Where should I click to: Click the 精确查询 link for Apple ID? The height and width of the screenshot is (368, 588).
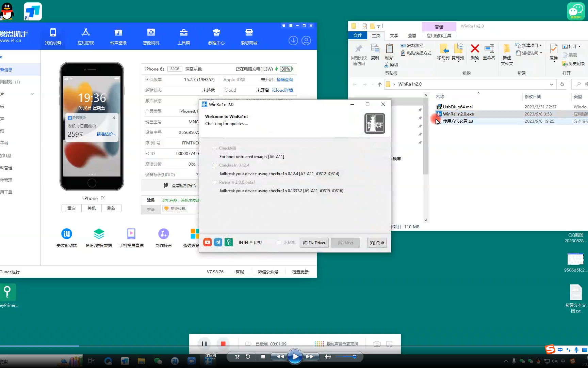pyautogui.click(x=284, y=79)
